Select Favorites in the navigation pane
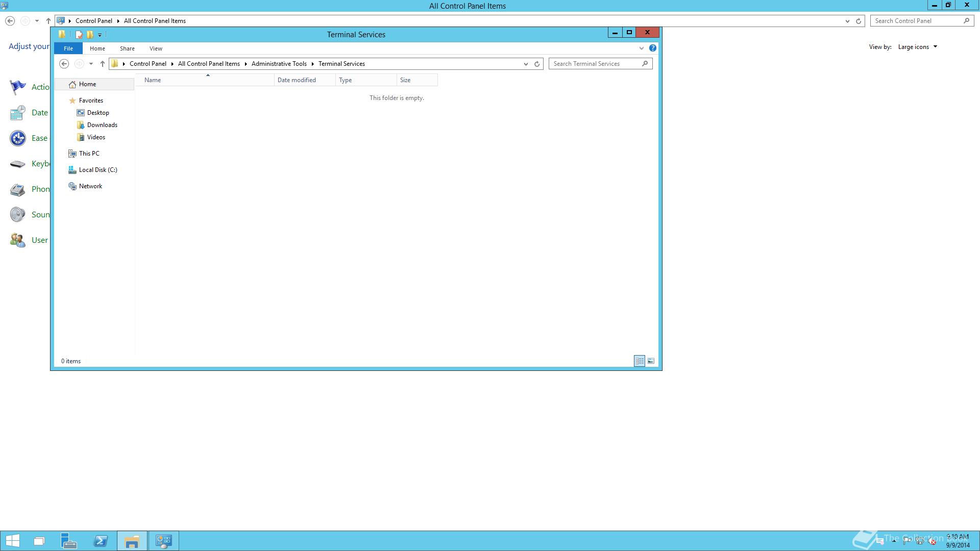 (91, 101)
